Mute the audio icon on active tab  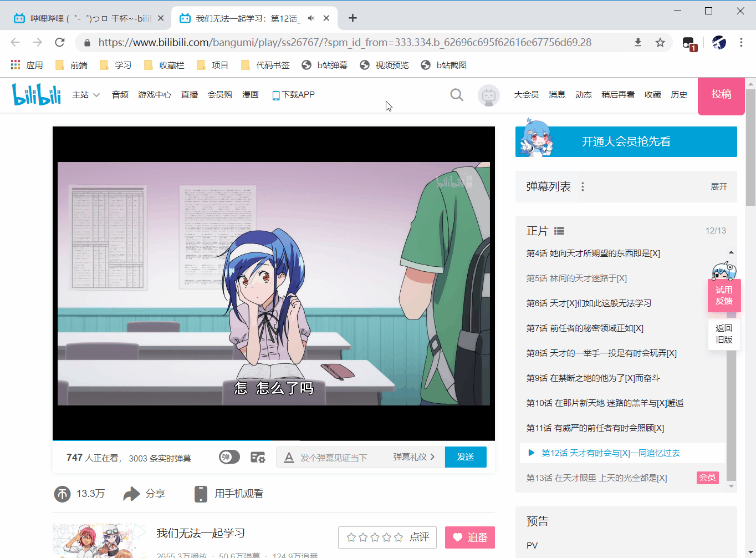point(311,18)
